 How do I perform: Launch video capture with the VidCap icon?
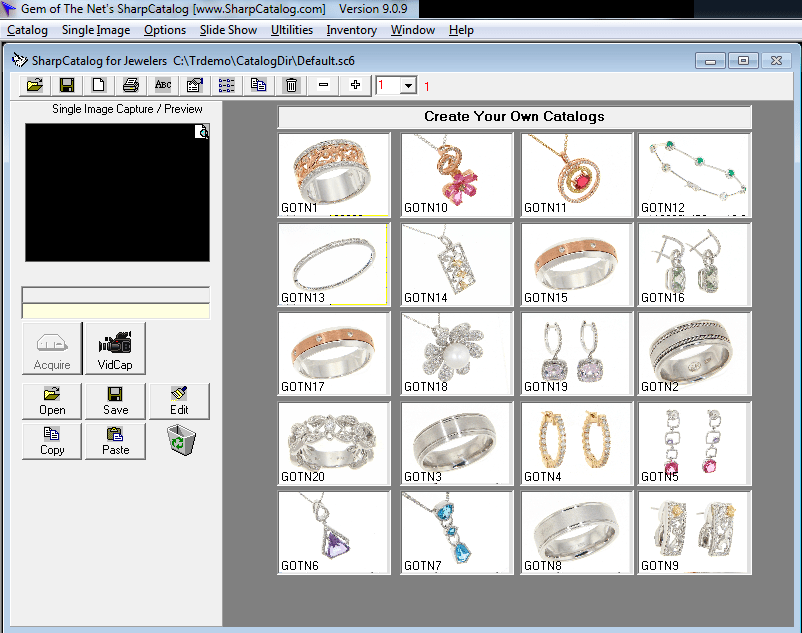(x=115, y=348)
